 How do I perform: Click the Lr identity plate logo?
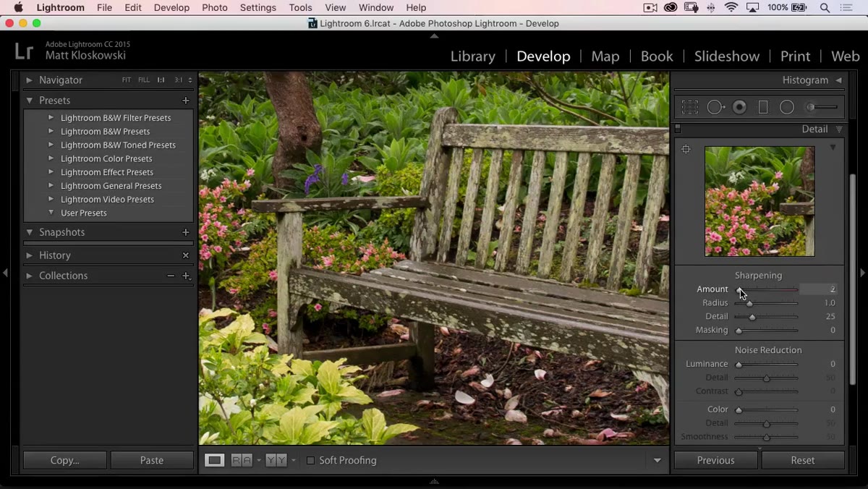click(x=24, y=51)
